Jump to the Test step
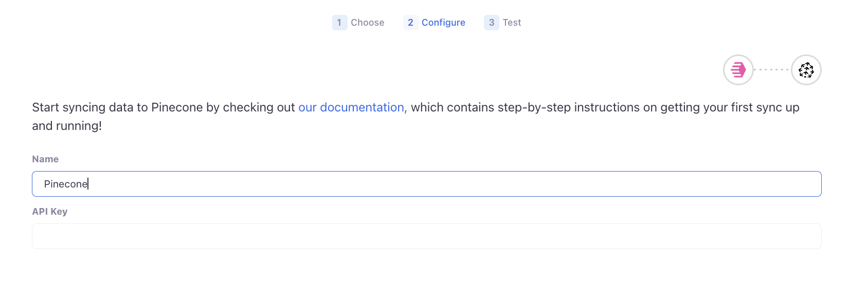 [512, 23]
